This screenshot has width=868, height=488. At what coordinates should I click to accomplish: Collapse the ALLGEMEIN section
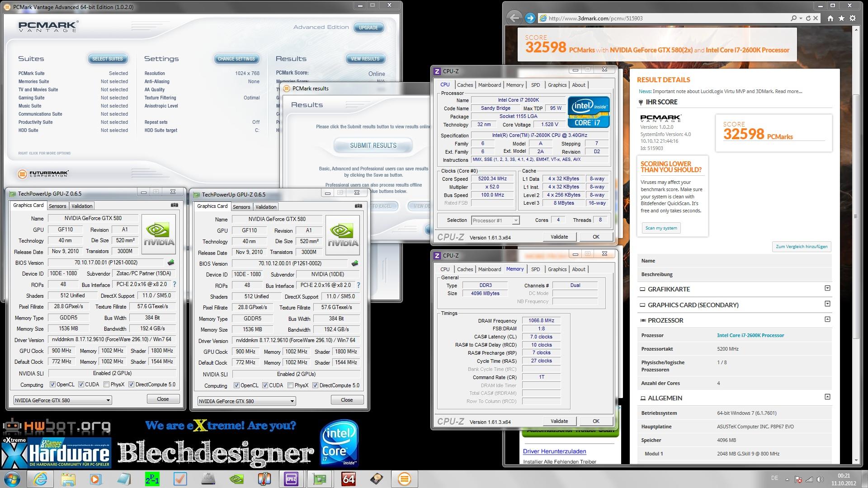pos(827,397)
